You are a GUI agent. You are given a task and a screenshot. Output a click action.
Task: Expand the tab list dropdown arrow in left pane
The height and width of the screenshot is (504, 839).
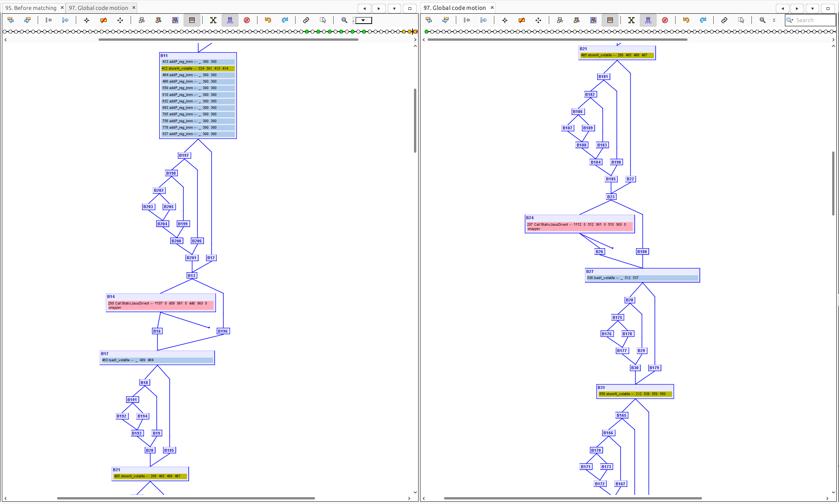[x=394, y=8]
